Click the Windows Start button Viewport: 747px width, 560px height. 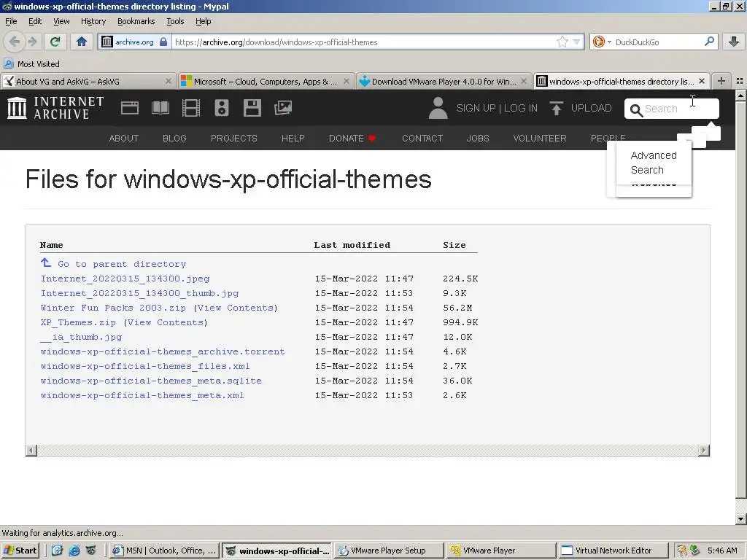pyautogui.click(x=20, y=551)
